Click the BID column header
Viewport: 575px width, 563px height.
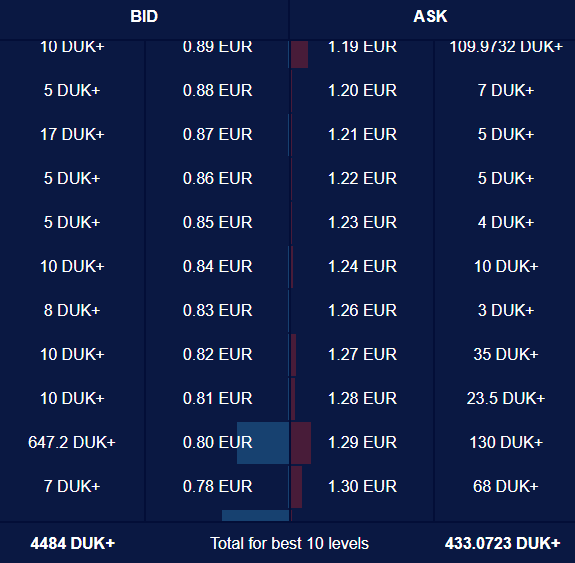click(x=144, y=17)
